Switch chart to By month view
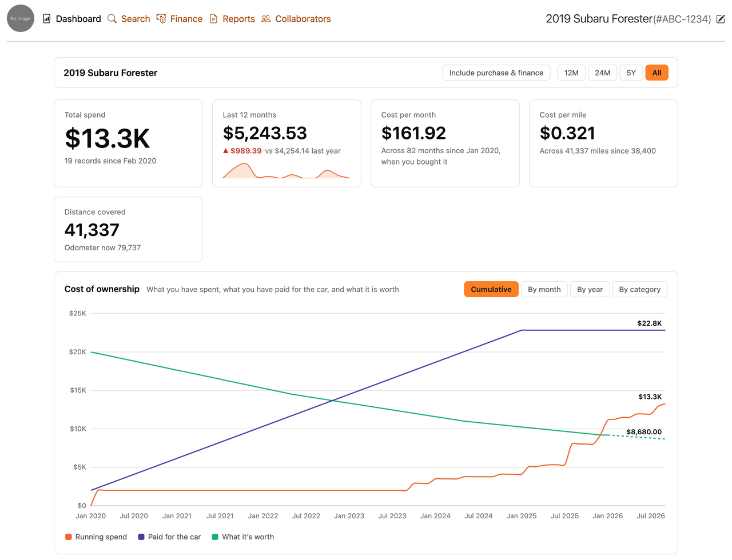Image resolution: width=732 pixels, height=560 pixels. (544, 289)
